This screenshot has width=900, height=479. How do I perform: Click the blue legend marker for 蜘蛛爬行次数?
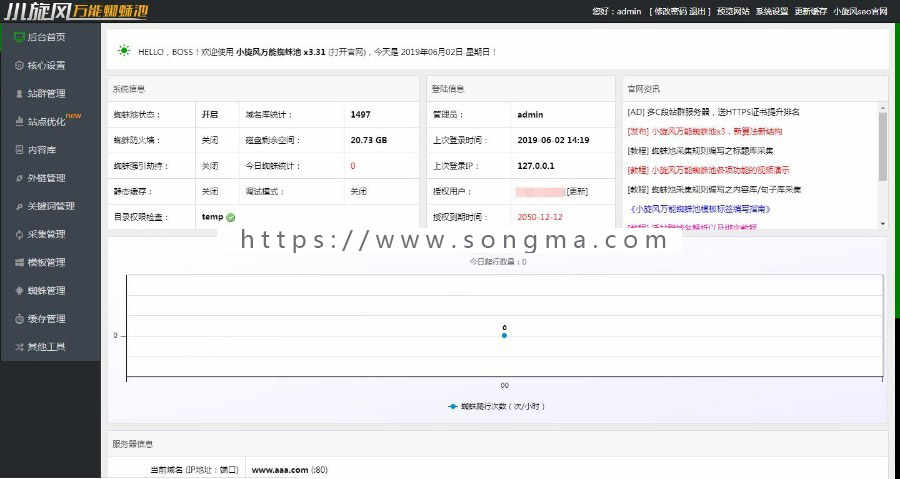(x=452, y=406)
